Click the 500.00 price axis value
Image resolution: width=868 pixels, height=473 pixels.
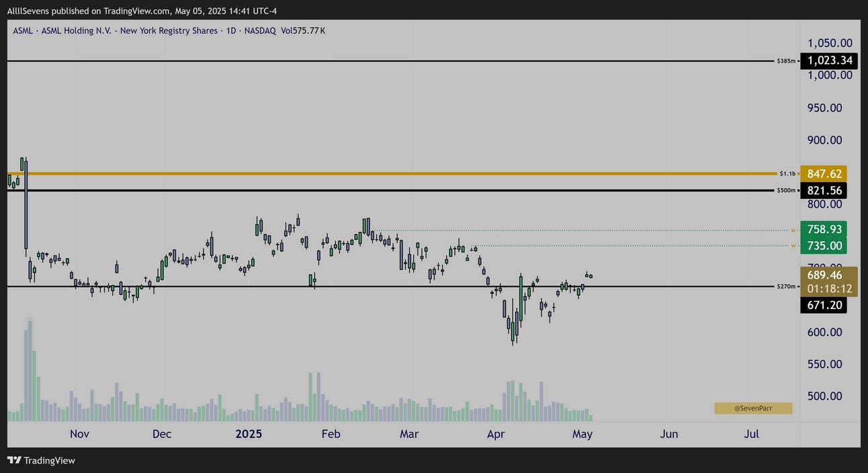825,396
